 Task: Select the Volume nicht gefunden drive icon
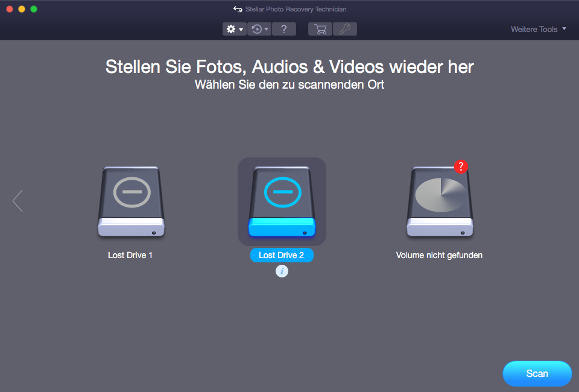tap(440, 201)
